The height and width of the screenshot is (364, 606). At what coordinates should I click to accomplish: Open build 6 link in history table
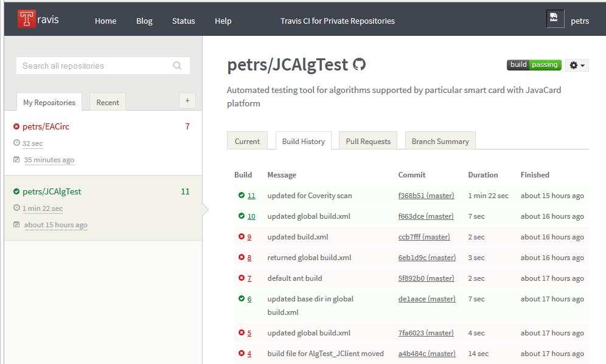[x=249, y=299]
